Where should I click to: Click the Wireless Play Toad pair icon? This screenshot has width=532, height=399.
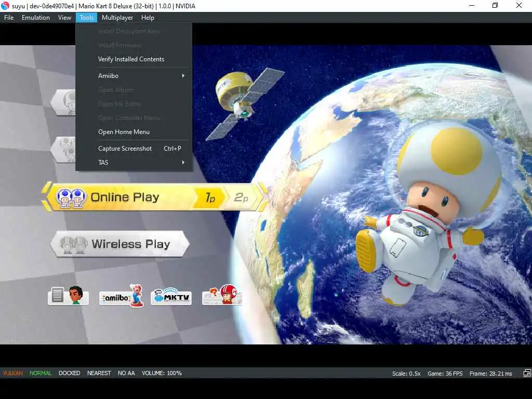click(x=74, y=245)
